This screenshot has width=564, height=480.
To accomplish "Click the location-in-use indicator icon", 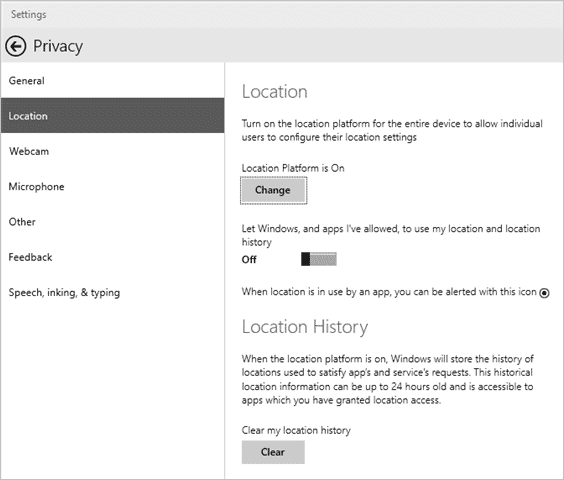I will (x=544, y=293).
